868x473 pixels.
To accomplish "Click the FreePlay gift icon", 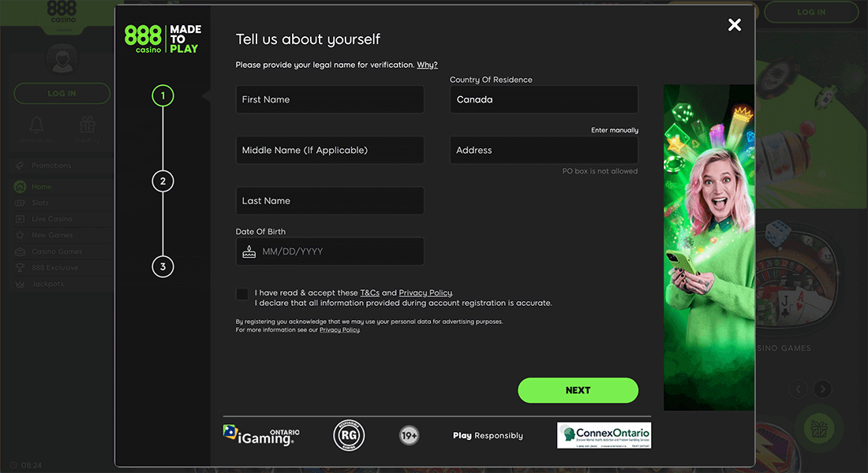I will 87,125.
